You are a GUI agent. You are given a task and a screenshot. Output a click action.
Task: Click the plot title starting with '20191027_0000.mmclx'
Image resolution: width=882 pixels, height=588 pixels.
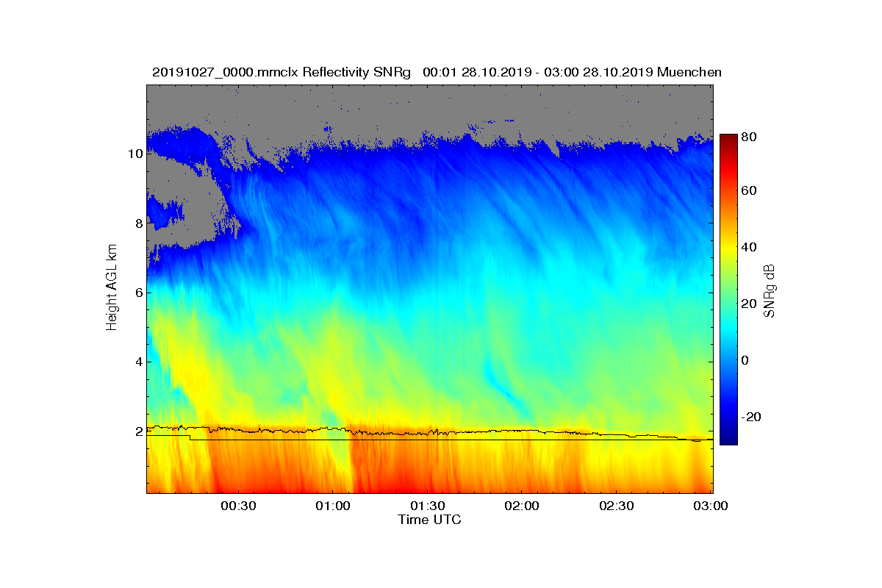point(437,72)
